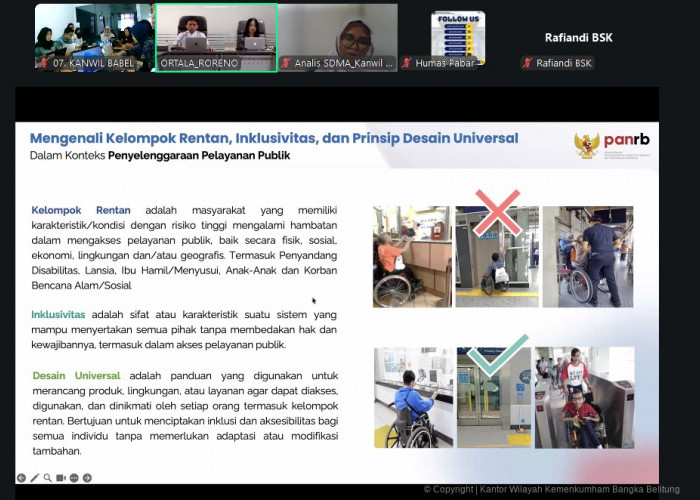Select the ORTALA_RORENO active speaker video
700x500 pixels.
tap(216, 38)
